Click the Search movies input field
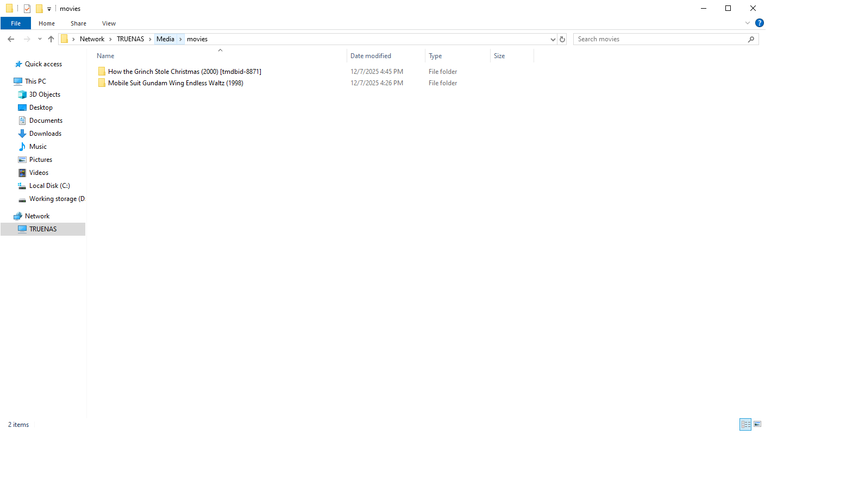The image size is (865, 504). click(x=660, y=39)
